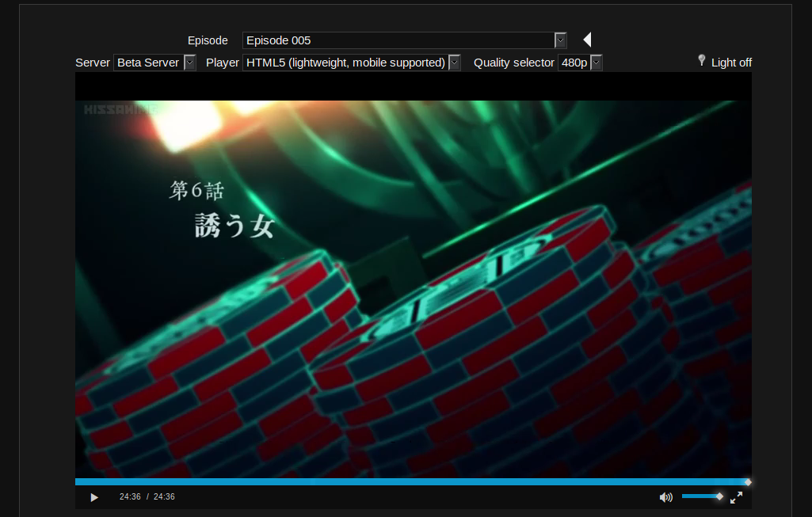
Task: Click the 24:36 elapsed time display
Action: point(130,497)
